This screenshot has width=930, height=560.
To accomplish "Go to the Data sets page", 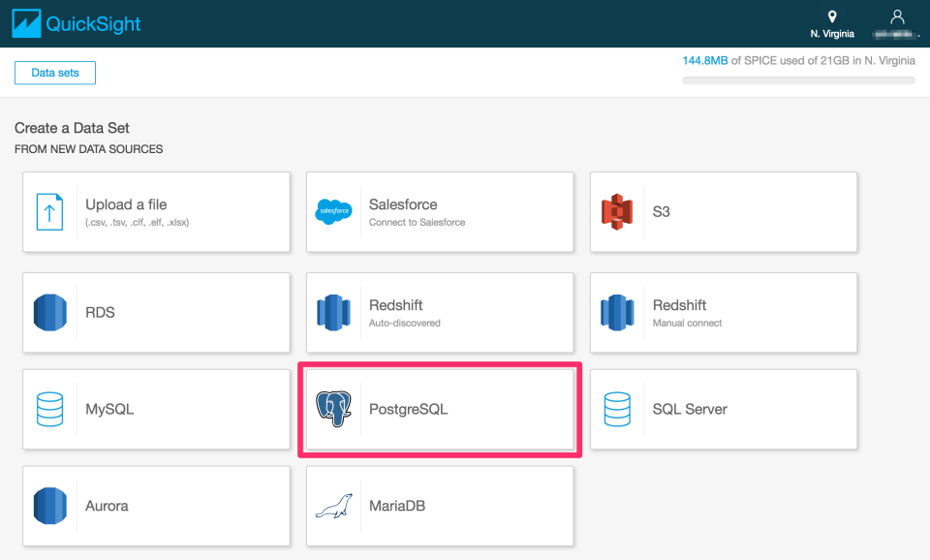I will [x=54, y=73].
